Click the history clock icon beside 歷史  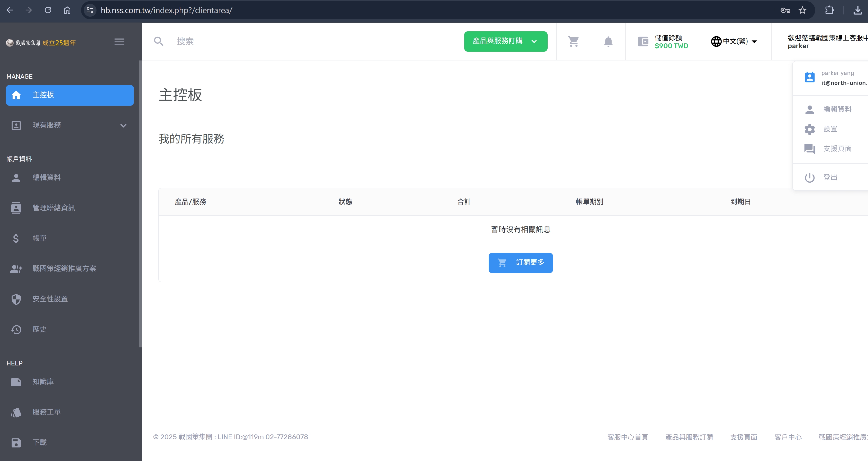(x=16, y=329)
